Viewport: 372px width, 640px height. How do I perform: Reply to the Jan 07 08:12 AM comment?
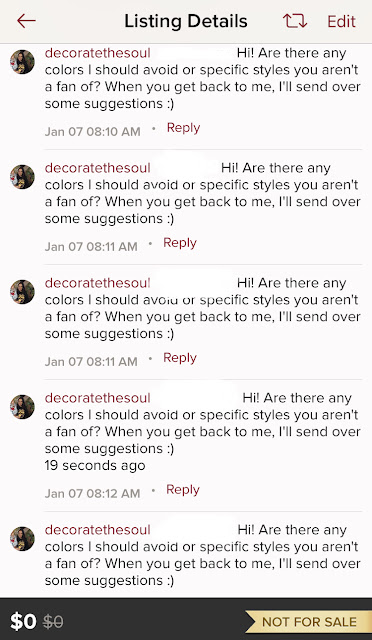183,490
